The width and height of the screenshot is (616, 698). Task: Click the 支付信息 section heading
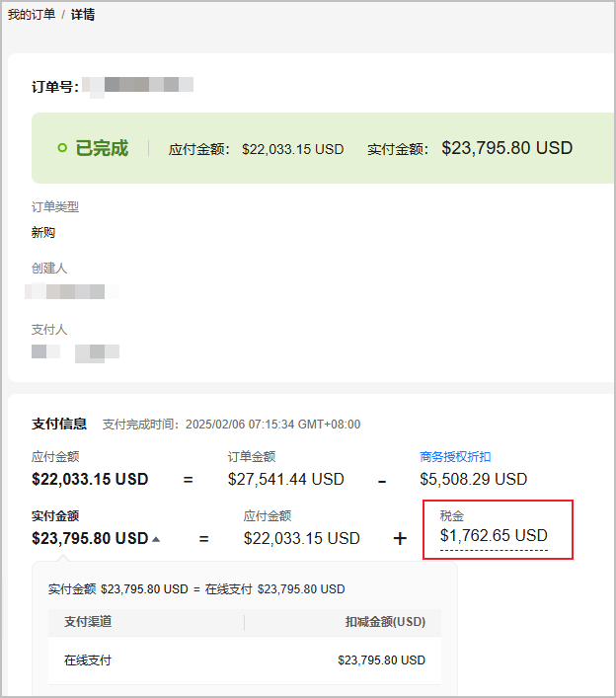point(59,424)
